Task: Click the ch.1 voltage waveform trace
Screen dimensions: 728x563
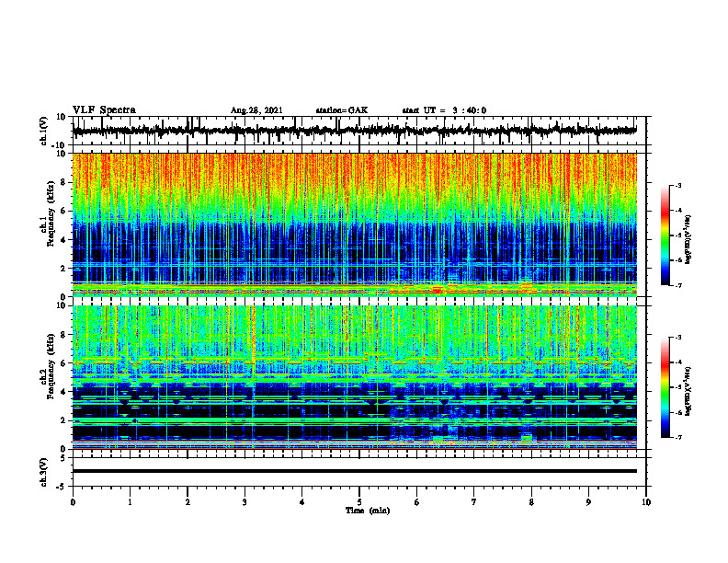Action: pyautogui.click(x=355, y=131)
